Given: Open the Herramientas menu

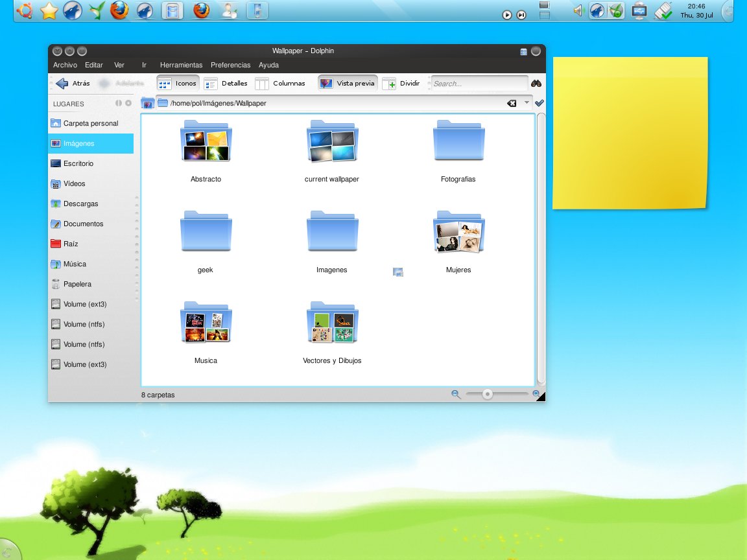Looking at the screenshot, I should pos(181,65).
